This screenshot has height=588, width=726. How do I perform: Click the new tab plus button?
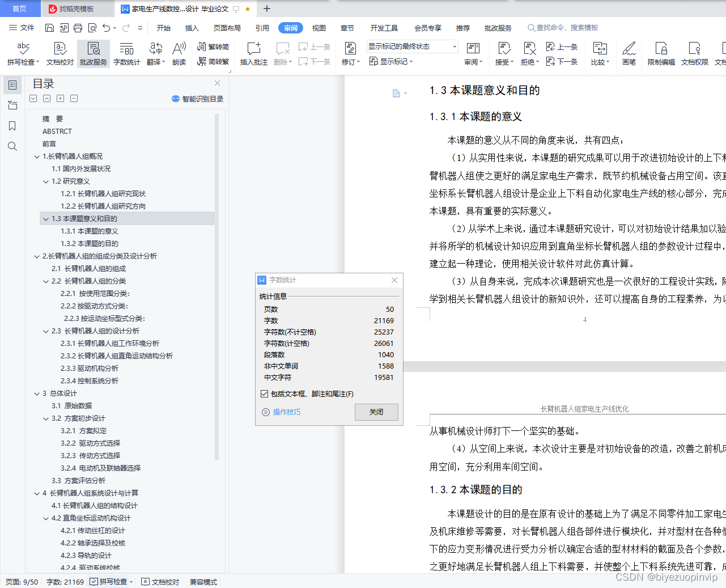point(267,9)
